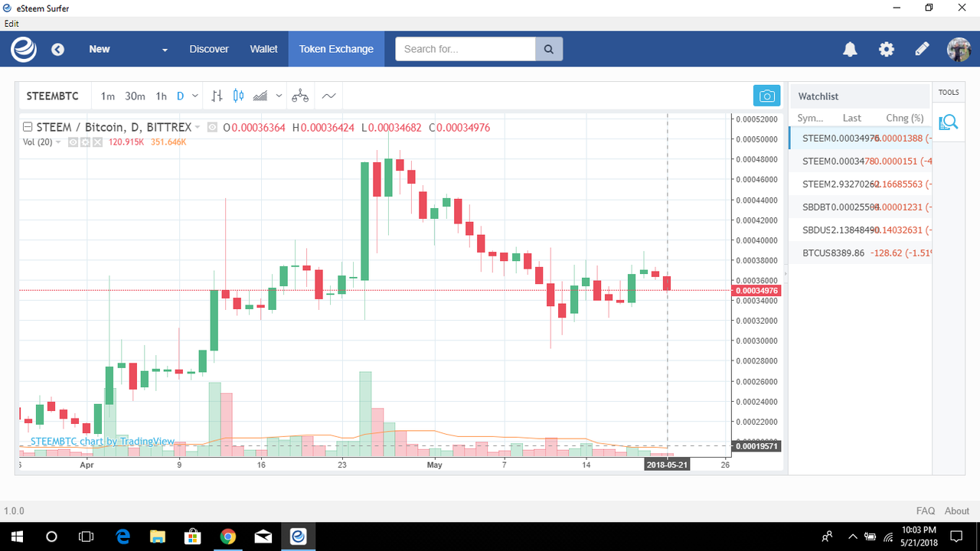Open the About link
The image size is (980, 551).
click(957, 510)
